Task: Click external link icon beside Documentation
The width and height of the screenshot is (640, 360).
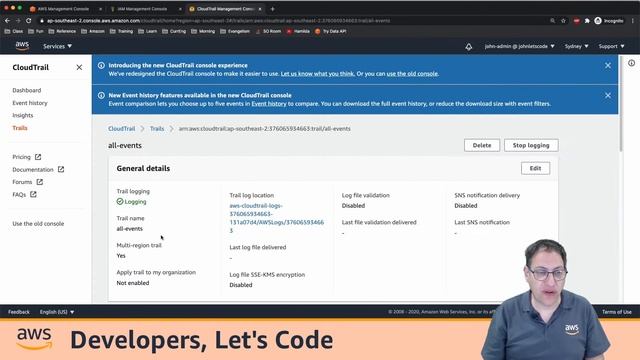Action: [x=61, y=169]
